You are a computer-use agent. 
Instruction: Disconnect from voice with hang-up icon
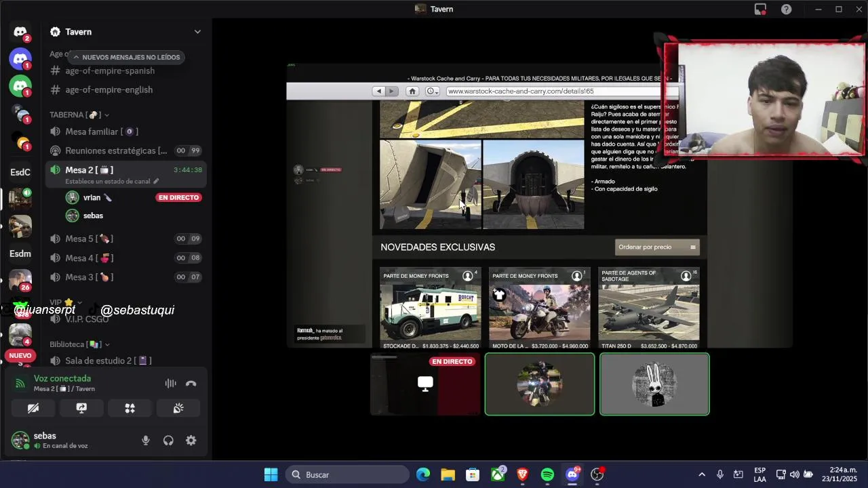(x=191, y=384)
